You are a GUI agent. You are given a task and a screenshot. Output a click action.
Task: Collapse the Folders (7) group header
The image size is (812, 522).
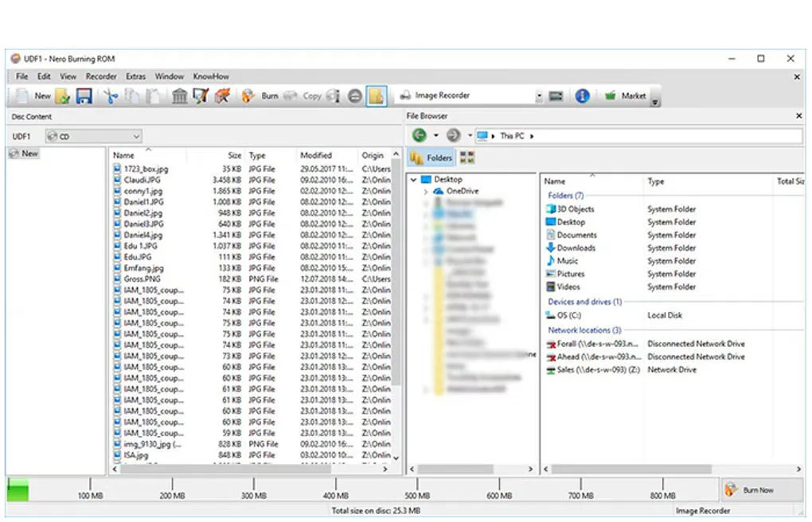[x=565, y=195]
